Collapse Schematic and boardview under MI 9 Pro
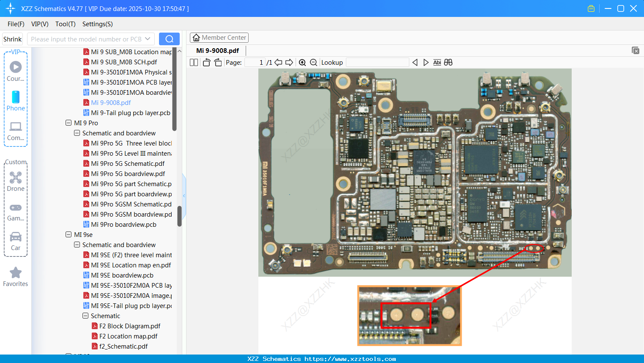644x363 pixels. pyautogui.click(x=77, y=133)
